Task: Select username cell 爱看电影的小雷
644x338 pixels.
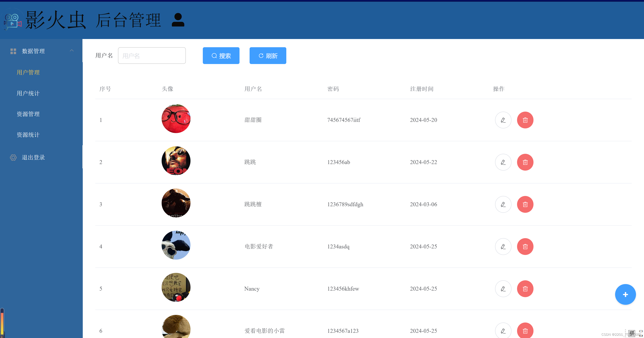Action: [x=264, y=331]
